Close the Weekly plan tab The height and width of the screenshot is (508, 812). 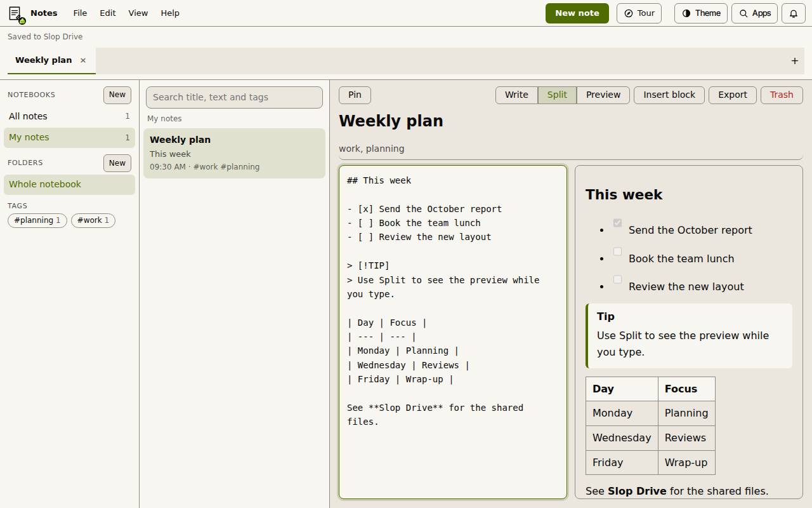[x=83, y=60]
